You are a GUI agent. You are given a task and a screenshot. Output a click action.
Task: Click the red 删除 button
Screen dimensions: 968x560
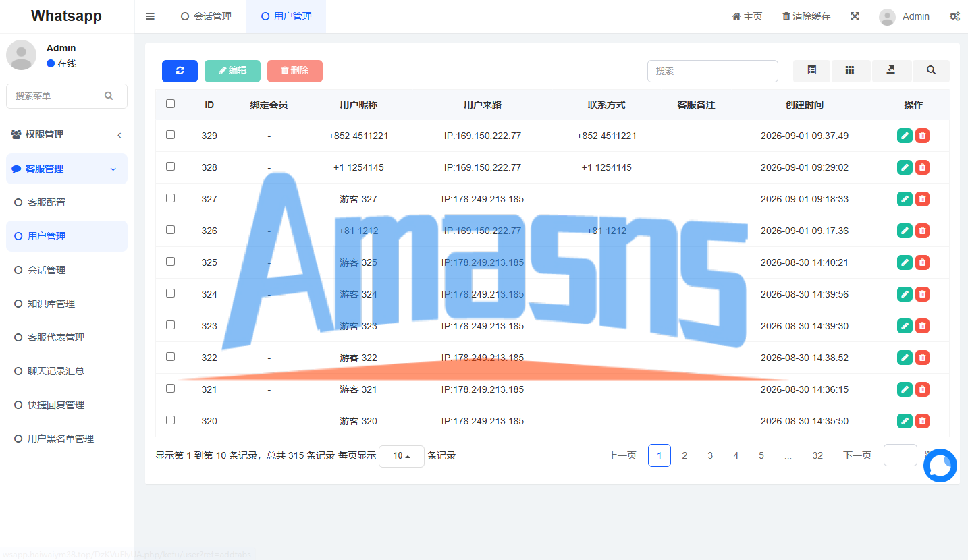point(295,71)
